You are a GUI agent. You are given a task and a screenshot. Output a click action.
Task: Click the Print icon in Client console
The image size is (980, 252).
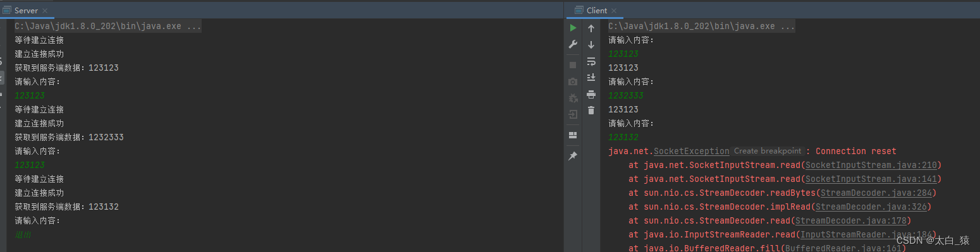pyautogui.click(x=591, y=94)
